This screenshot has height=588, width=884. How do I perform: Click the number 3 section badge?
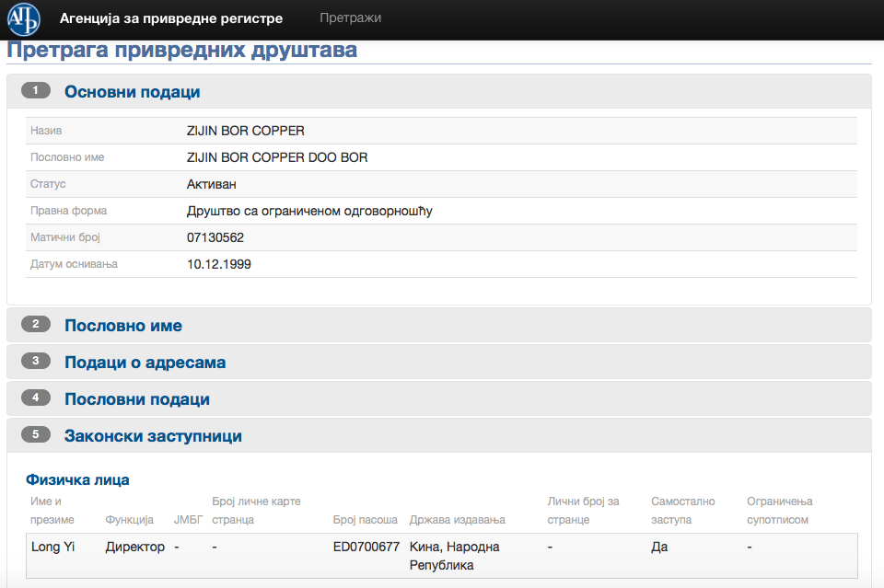(35, 362)
